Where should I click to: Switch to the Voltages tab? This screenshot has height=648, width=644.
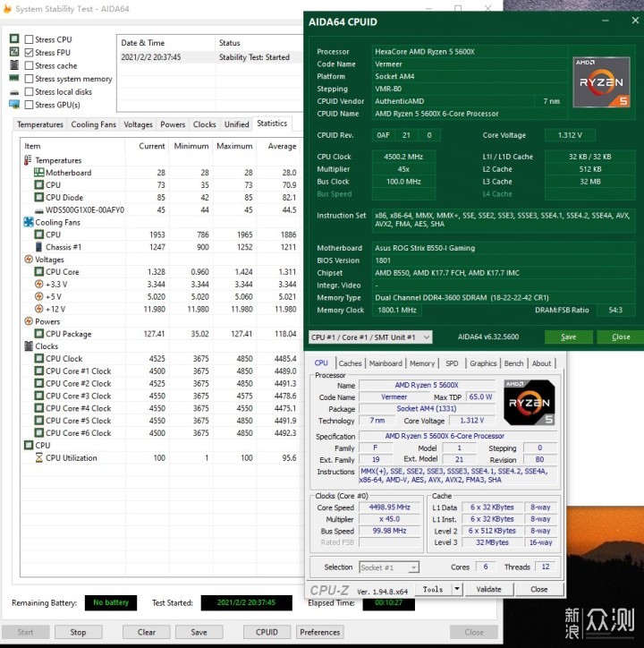(x=138, y=124)
